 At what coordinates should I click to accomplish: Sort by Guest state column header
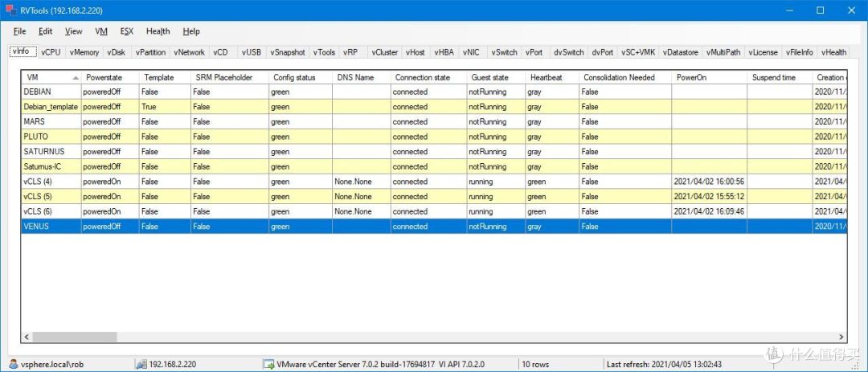(x=496, y=77)
